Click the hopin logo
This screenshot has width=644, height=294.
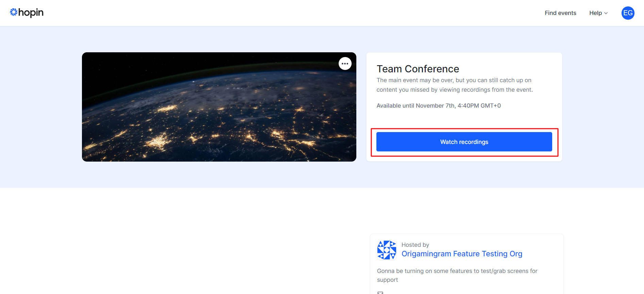pyautogui.click(x=27, y=13)
